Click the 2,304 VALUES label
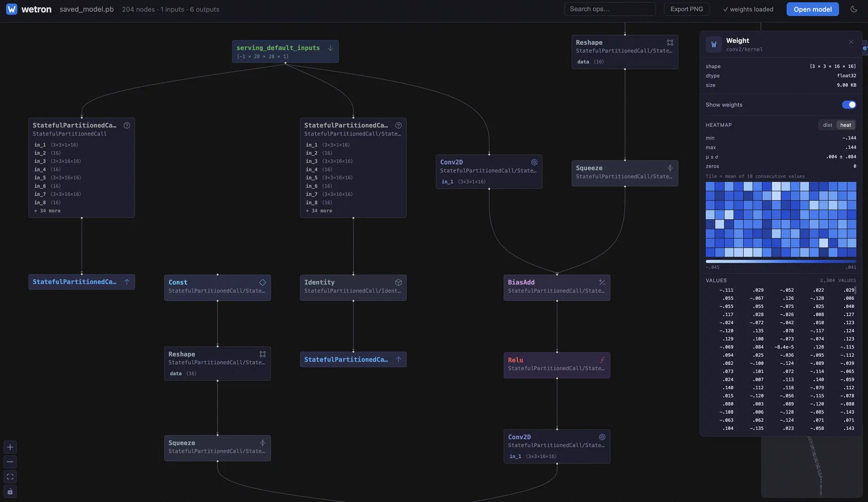This screenshot has height=502, width=868. point(838,280)
